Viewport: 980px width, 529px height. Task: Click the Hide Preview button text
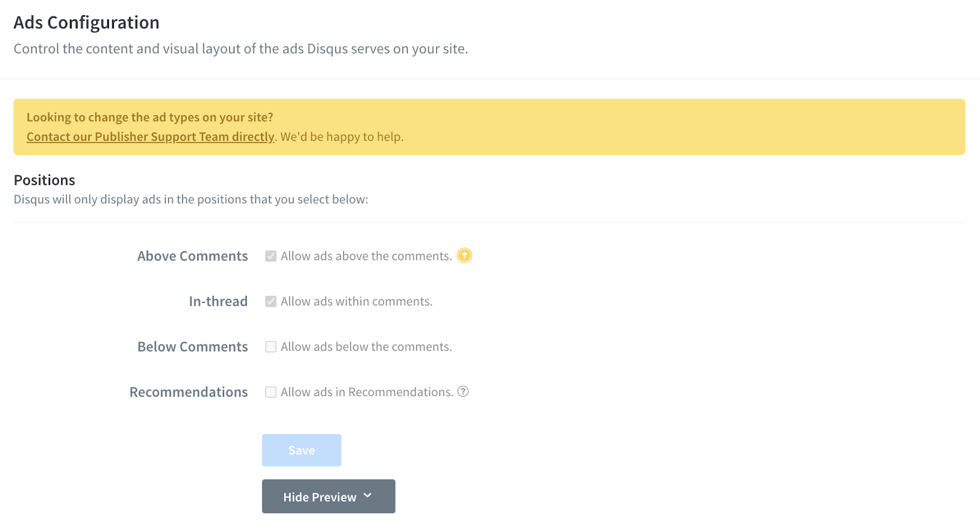(319, 497)
